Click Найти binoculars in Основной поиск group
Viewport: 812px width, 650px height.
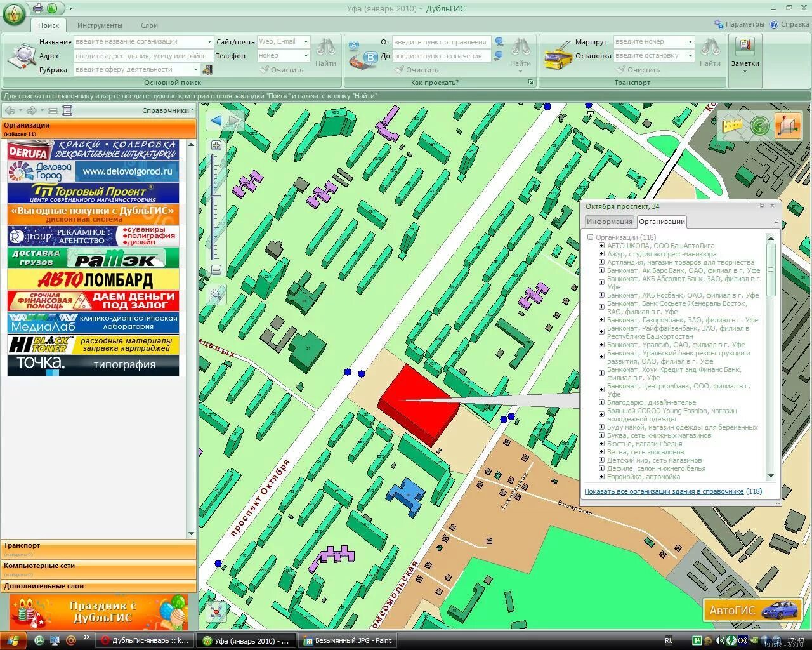click(x=326, y=52)
